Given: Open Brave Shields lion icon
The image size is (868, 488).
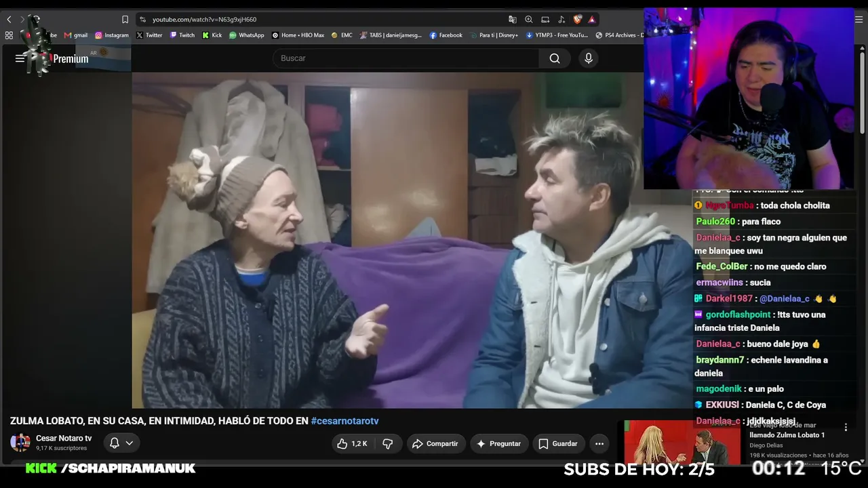Looking at the screenshot, I should 578,20.
